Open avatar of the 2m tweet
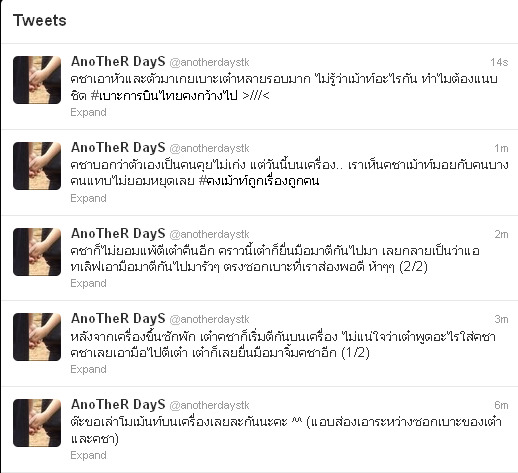 coord(37,252)
